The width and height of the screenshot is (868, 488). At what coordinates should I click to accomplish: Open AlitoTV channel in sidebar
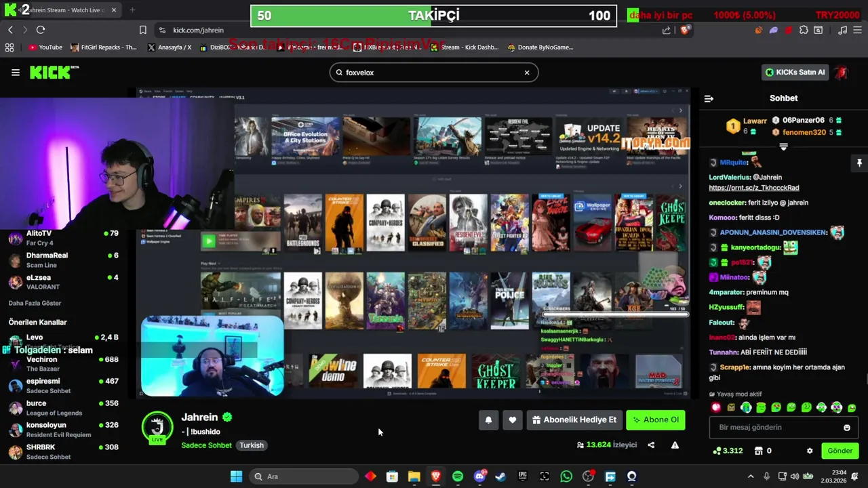tap(63, 238)
